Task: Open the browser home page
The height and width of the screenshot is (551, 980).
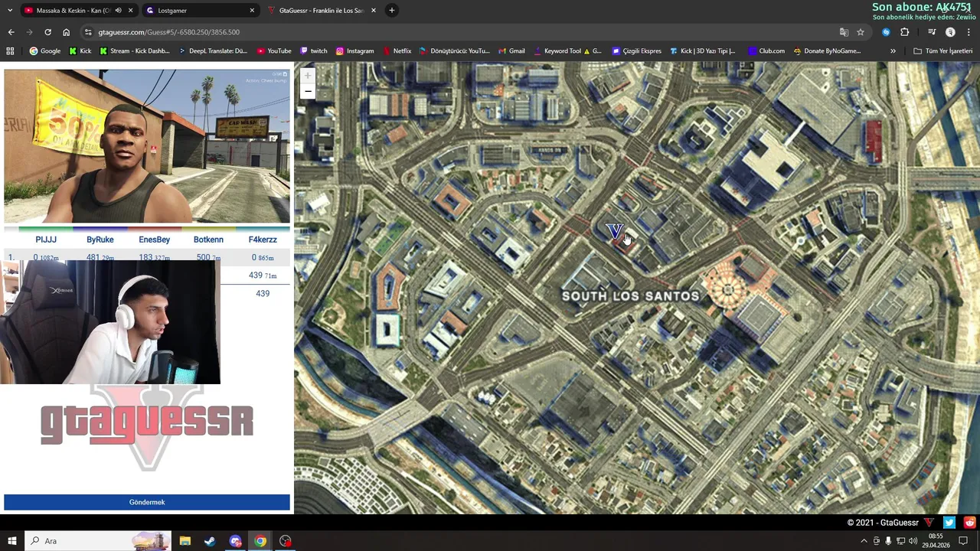Action: click(x=66, y=32)
